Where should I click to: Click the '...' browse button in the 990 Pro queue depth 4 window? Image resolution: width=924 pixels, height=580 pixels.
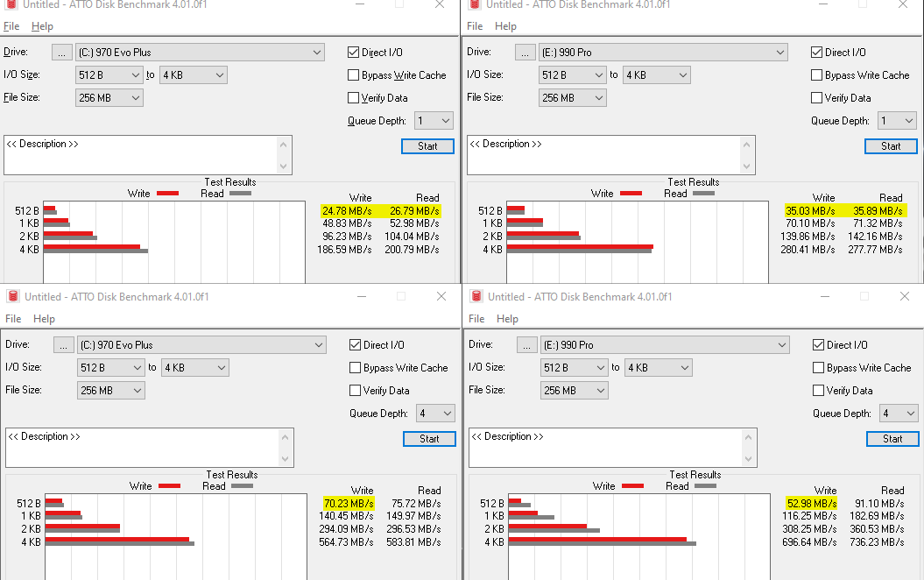click(x=526, y=345)
